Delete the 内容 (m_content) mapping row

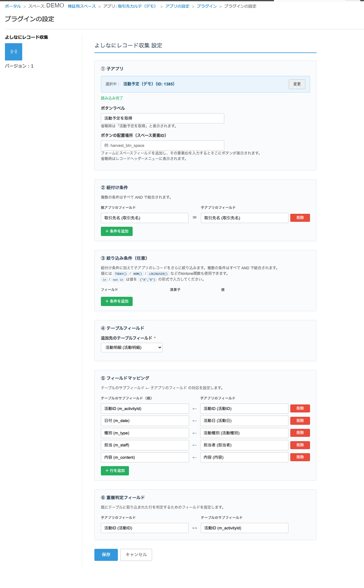(x=300, y=457)
